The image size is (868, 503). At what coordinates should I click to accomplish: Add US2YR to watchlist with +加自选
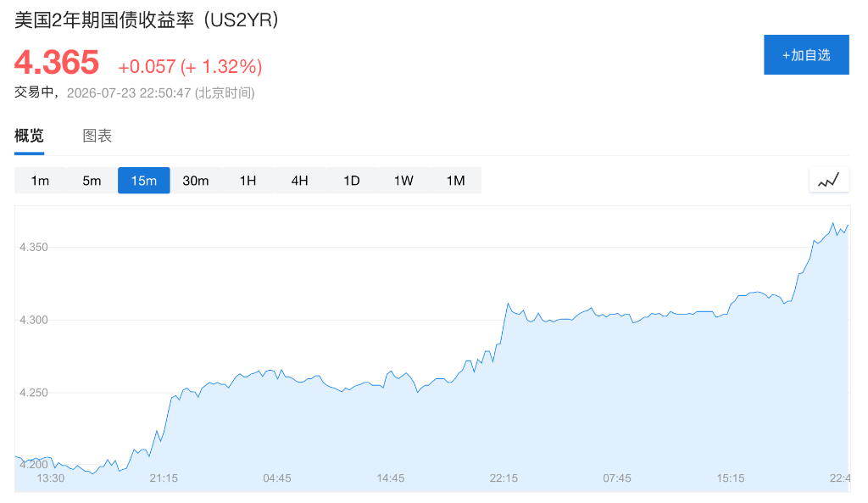pyautogui.click(x=806, y=55)
